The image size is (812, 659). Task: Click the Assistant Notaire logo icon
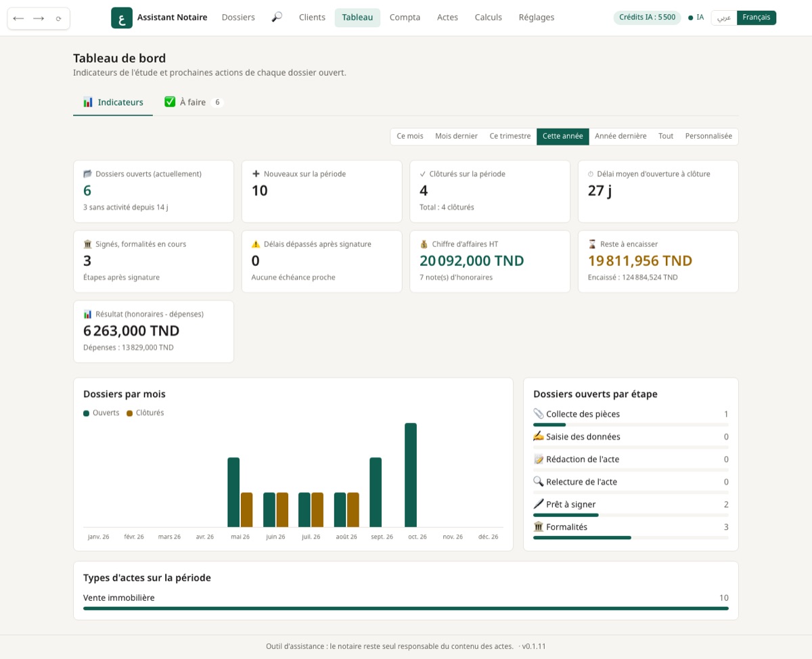[x=122, y=18]
